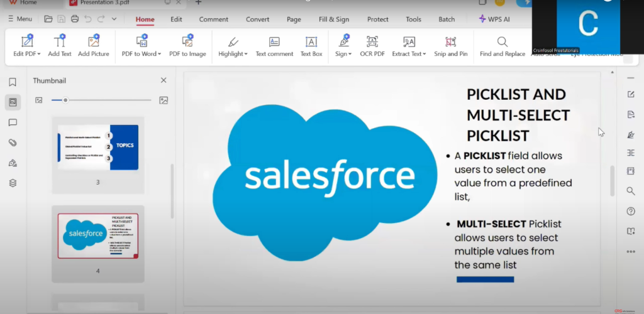Open the Highlight dropdown arrow
Image resolution: width=644 pixels, height=314 pixels.
(x=246, y=54)
